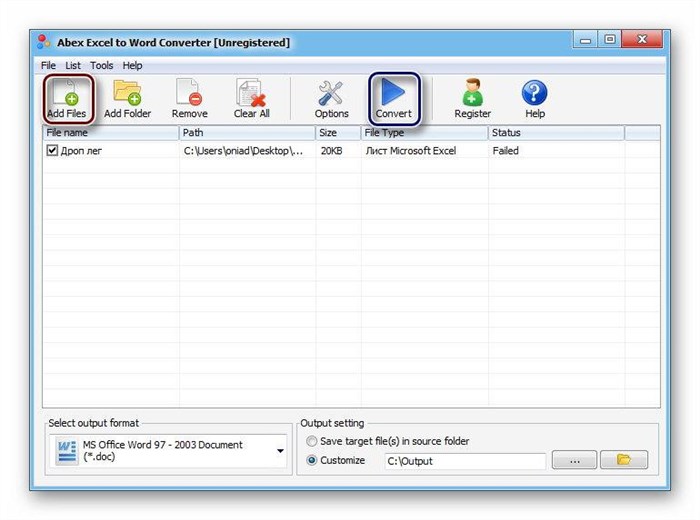Maximize the converter window
Viewport: 700px width, 520px height.
point(609,40)
